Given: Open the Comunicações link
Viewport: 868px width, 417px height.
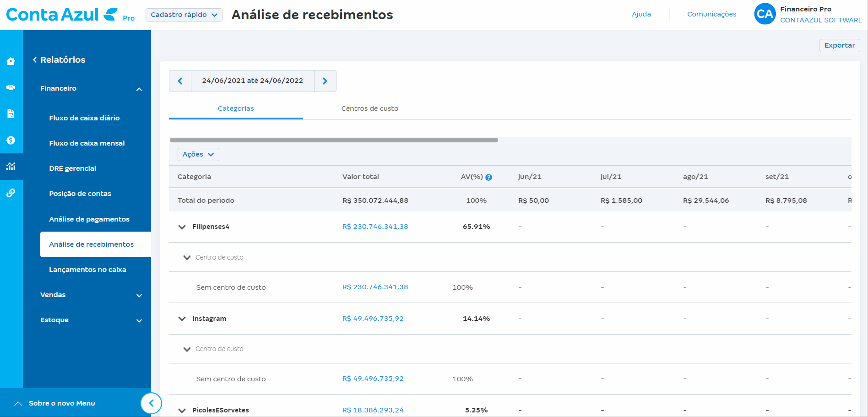Looking at the screenshot, I should [x=711, y=14].
